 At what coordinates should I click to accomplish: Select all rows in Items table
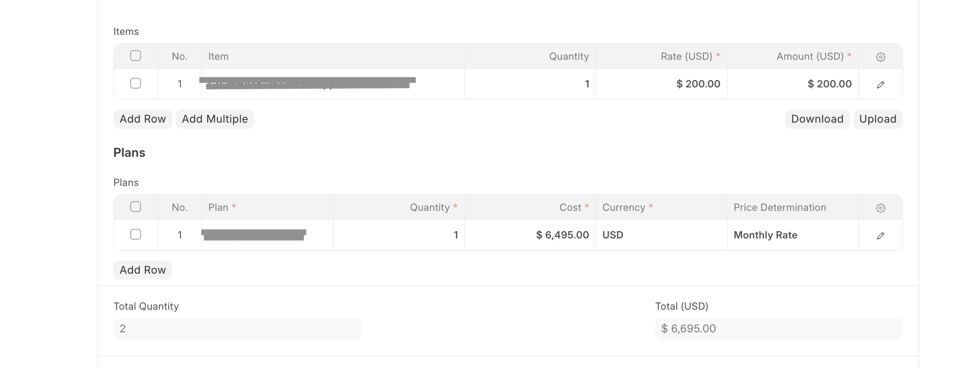pos(136,56)
